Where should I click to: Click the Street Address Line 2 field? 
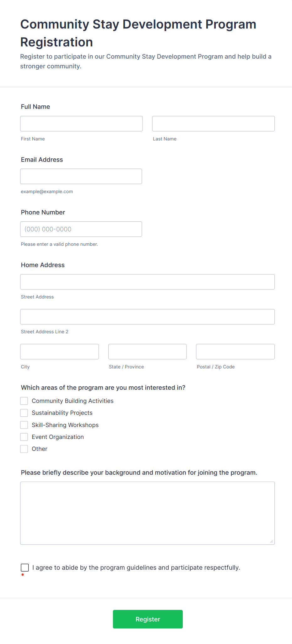[147, 317]
